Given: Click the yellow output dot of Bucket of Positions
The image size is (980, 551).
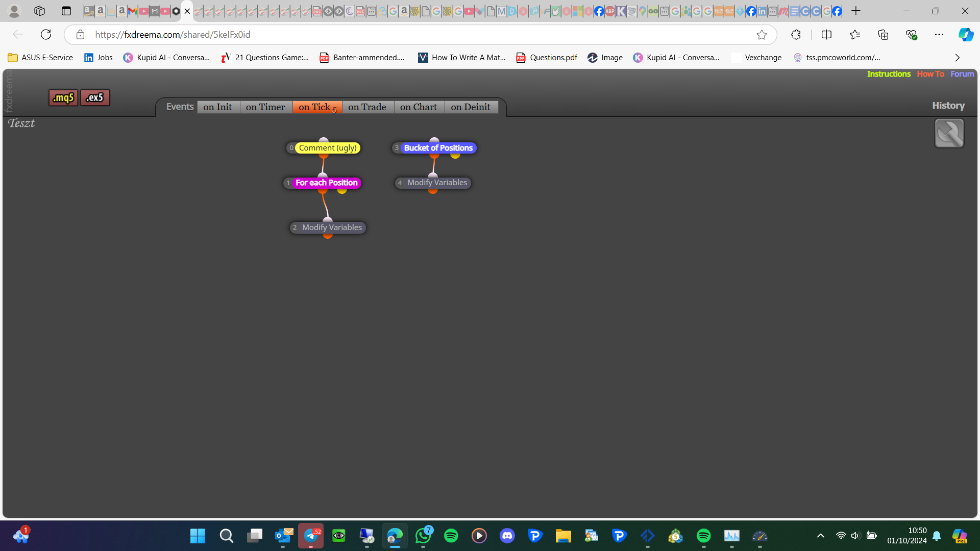Looking at the screenshot, I should [x=455, y=156].
